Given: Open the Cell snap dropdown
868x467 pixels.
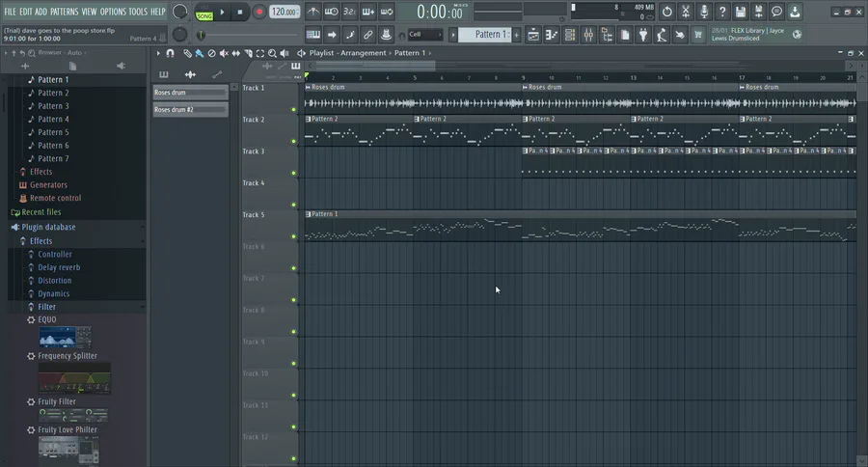Looking at the screenshot, I should 425,35.
